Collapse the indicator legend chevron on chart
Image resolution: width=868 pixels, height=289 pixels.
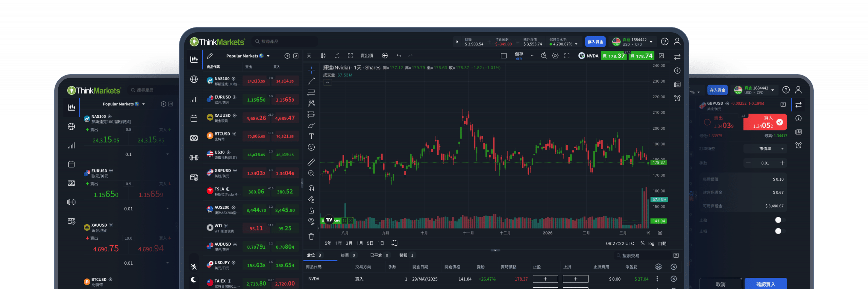328,82
